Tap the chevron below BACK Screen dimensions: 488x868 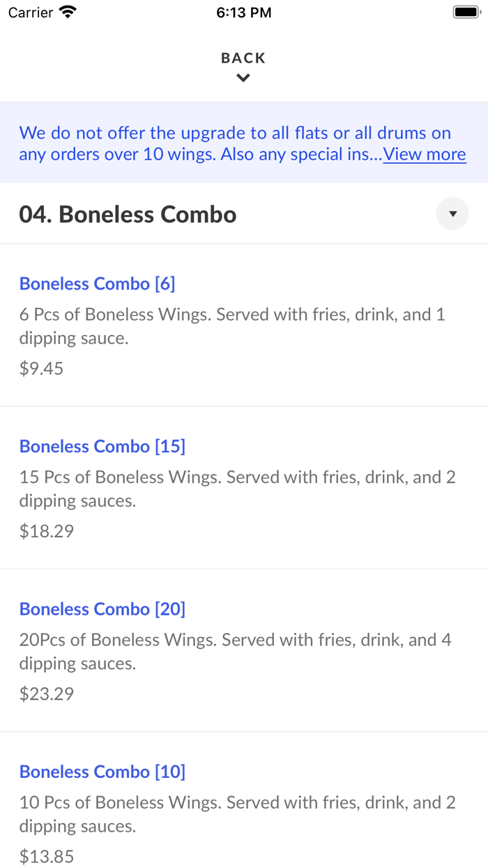click(243, 77)
